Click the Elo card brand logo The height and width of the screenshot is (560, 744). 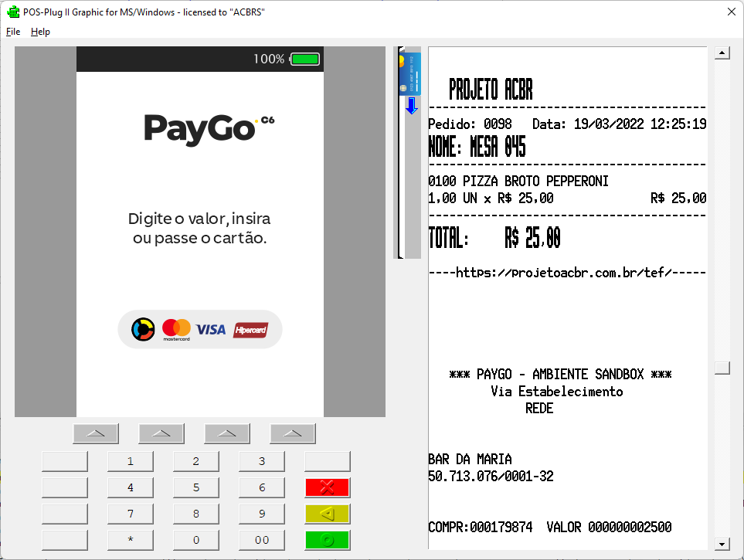[143, 329]
